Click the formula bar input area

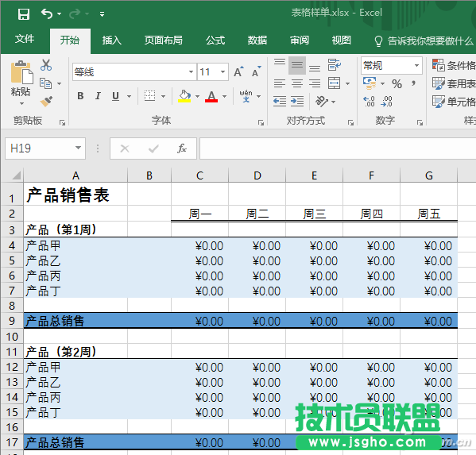coord(338,148)
